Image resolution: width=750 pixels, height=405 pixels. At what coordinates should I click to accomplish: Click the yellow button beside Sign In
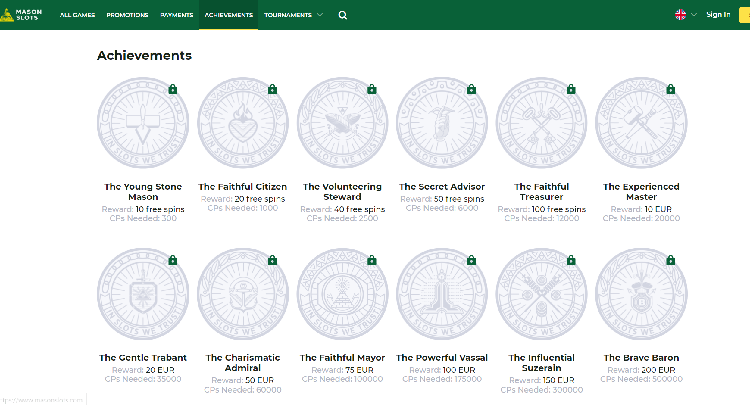[744, 15]
